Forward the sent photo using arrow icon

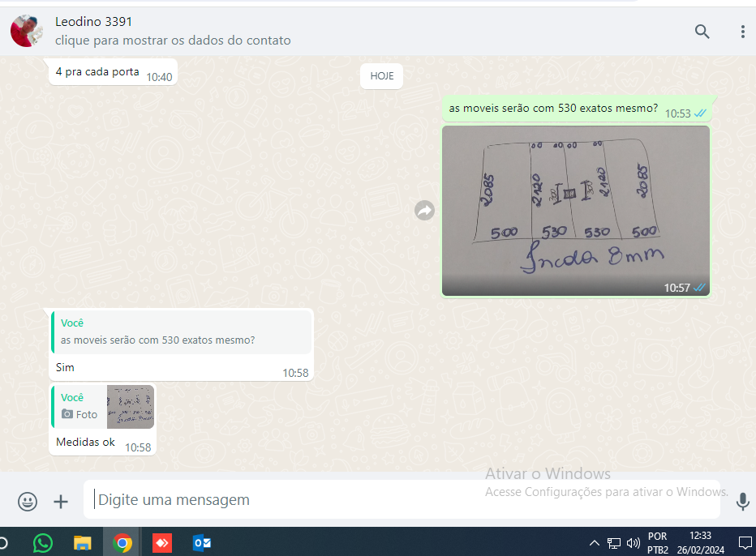click(424, 210)
